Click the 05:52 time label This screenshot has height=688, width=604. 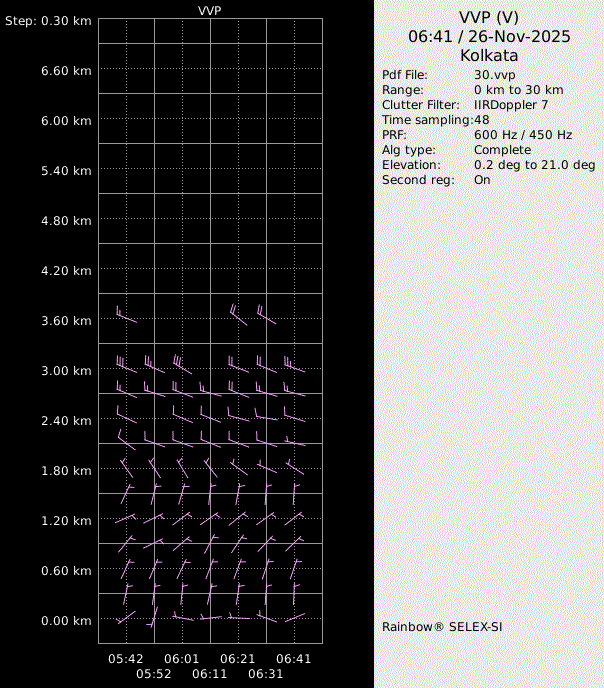click(154, 674)
